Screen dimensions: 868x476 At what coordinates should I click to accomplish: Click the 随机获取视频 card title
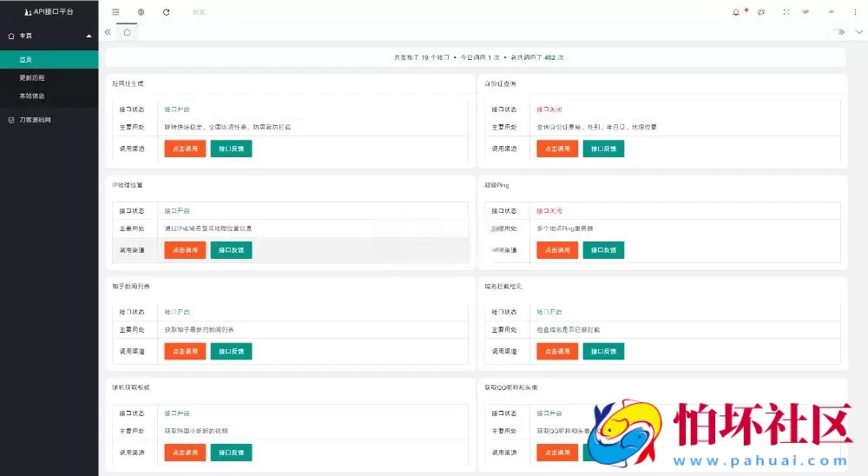coord(131,387)
